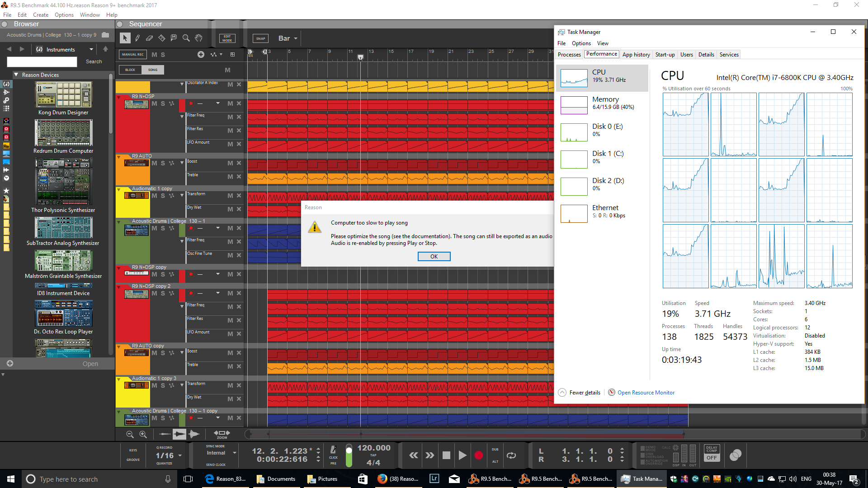
Task: Select the Mute tool
Action: [x=174, y=38]
